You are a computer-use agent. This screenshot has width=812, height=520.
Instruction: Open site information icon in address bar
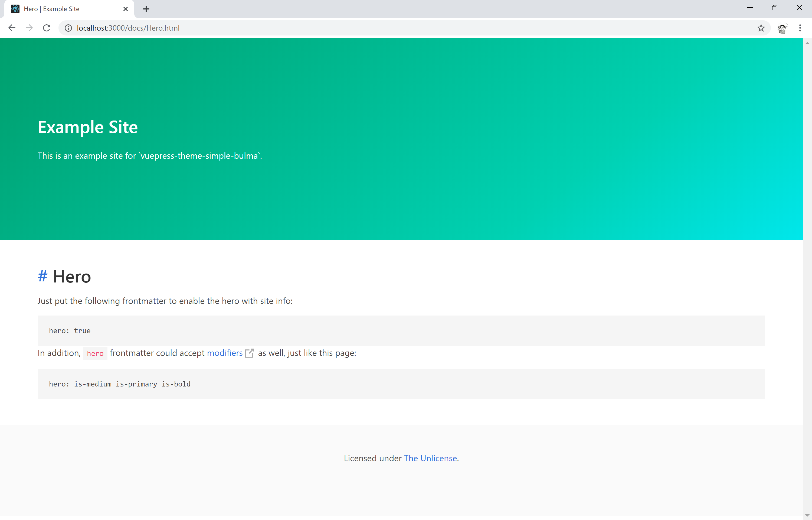pos(68,28)
